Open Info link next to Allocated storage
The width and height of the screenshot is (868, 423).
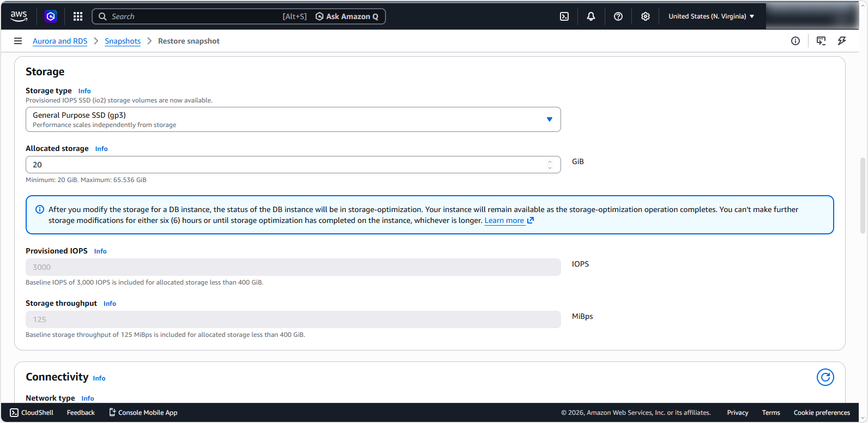[x=101, y=149]
